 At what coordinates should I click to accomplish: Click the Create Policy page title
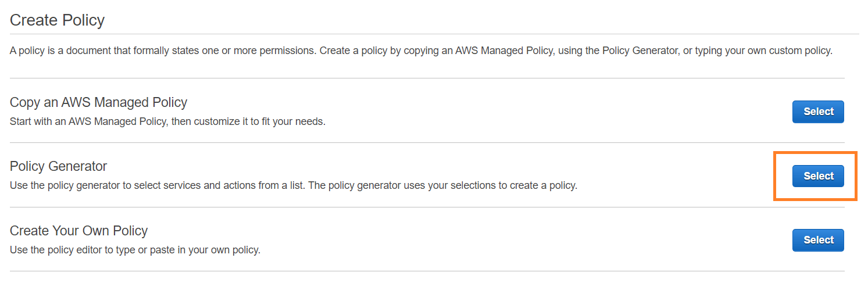coord(57,20)
